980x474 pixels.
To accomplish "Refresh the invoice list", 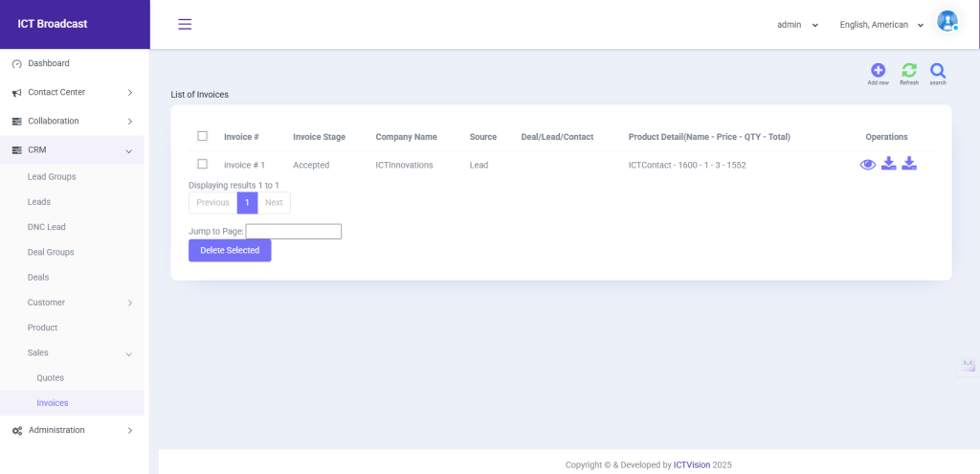I will click(908, 71).
